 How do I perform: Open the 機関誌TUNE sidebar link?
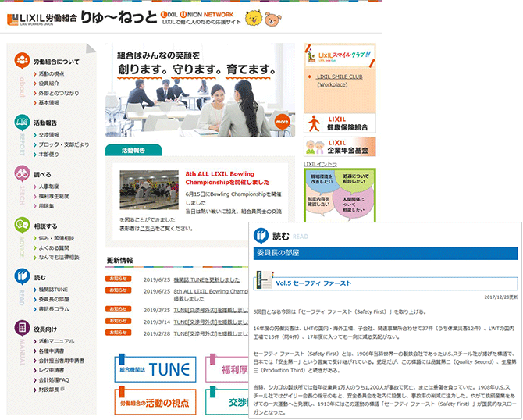[x=53, y=290]
